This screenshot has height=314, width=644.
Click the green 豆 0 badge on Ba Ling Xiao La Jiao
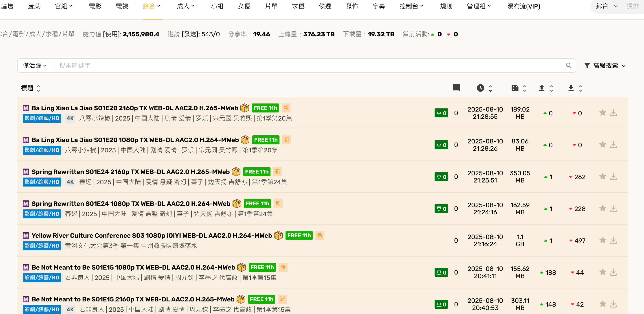point(441,113)
